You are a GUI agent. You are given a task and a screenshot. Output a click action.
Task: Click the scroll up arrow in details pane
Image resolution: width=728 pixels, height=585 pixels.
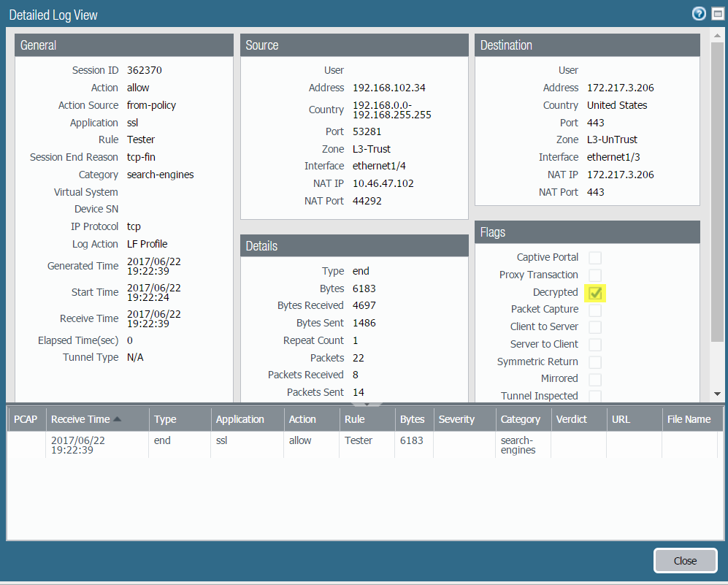coord(717,35)
